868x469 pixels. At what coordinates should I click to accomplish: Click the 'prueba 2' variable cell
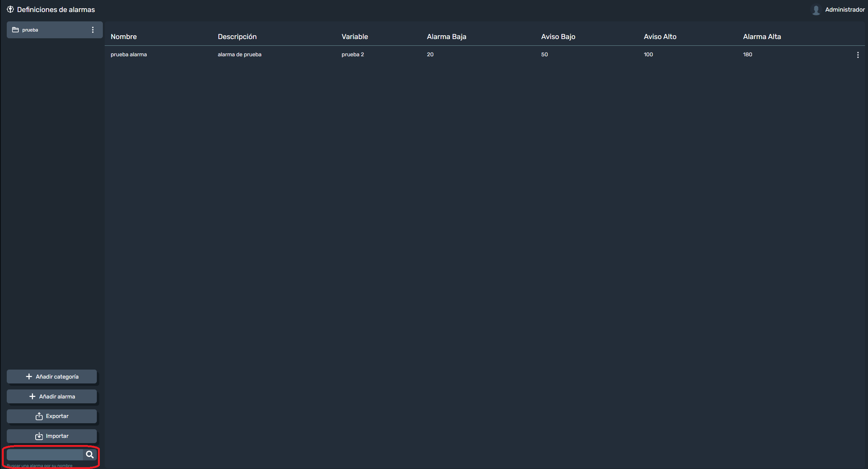(353, 54)
